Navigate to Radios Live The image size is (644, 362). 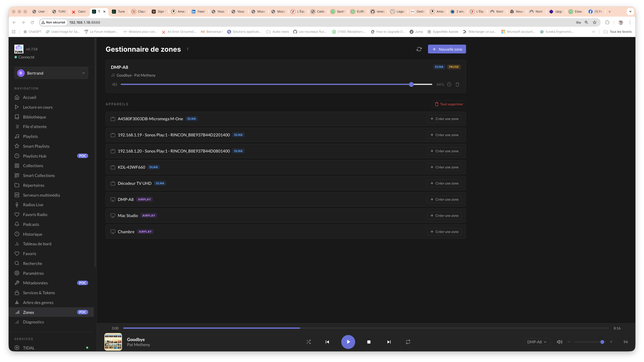tap(51, 205)
